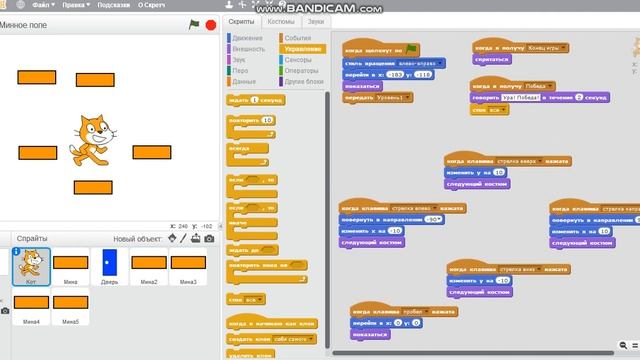Edit Ура! Победа! text field
640x360 pixels.
coord(521,98)
